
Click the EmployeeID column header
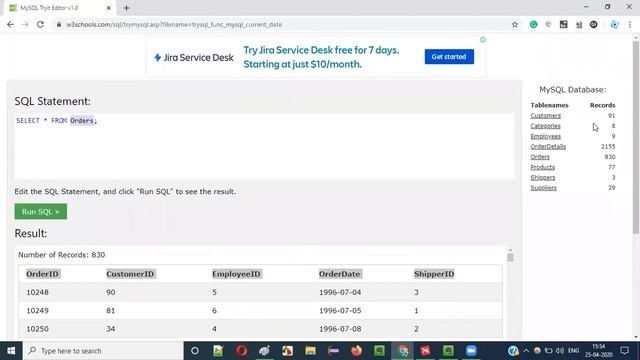[x=236, y=274]
